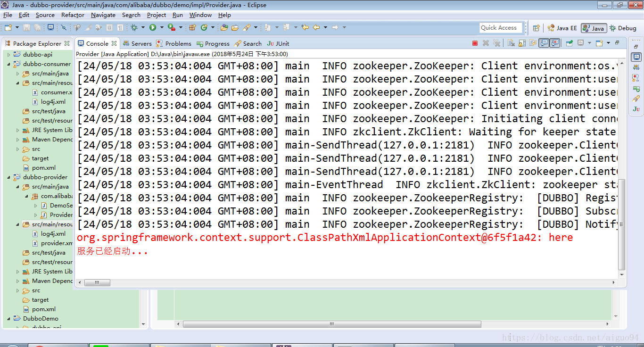Image resolution: width=644 pixels, height=347 pixels.
Task: Go to the last edit location
Action: point(305,28)
